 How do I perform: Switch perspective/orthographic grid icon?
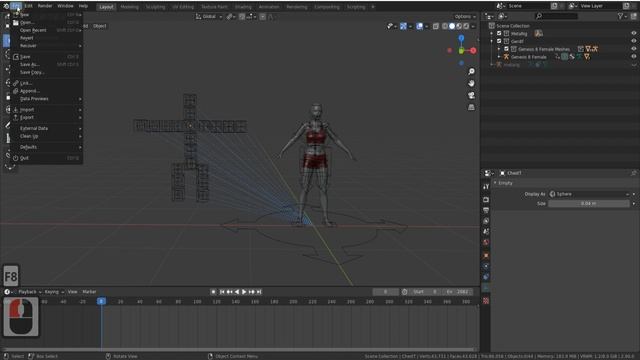471,107
